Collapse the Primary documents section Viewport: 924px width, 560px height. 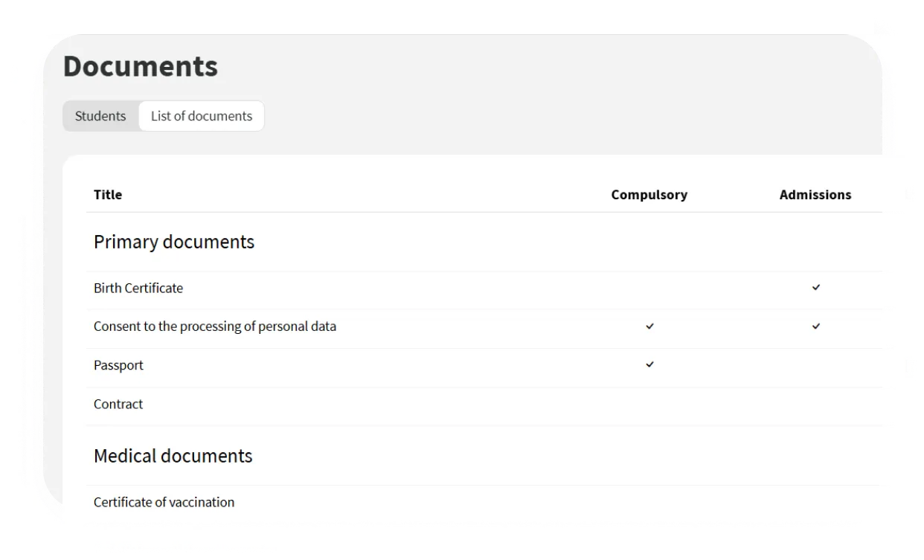coord(174,242)
